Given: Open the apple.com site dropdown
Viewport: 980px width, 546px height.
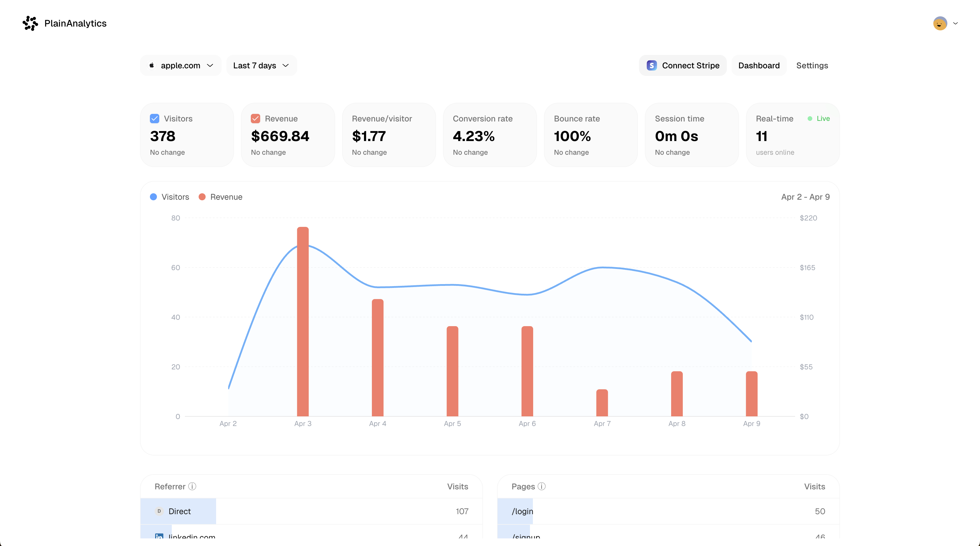Looking at the screenshot, I should coord(181,65).
